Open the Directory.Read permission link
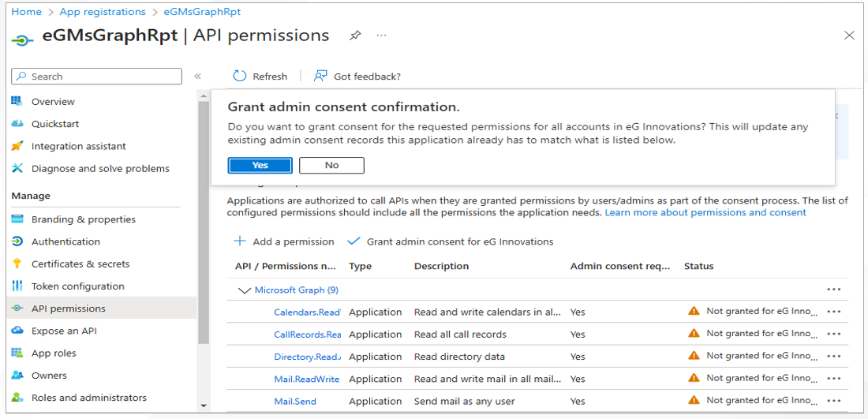 (307, 357)
